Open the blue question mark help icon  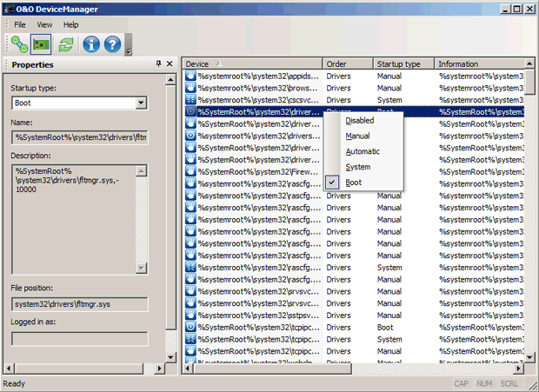(112, 44)
